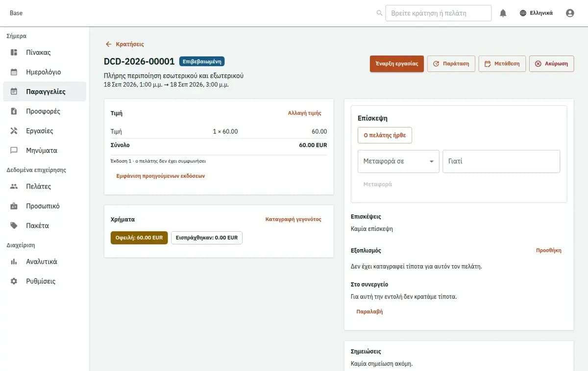Select the Οφειλή: 60.00 EUR chip

[x=139, y=238]
